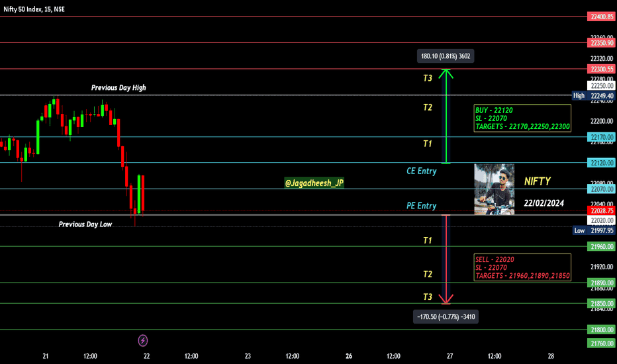Select the PE Entry label
This screenshot has height=364, width=617.
(422, 205)
